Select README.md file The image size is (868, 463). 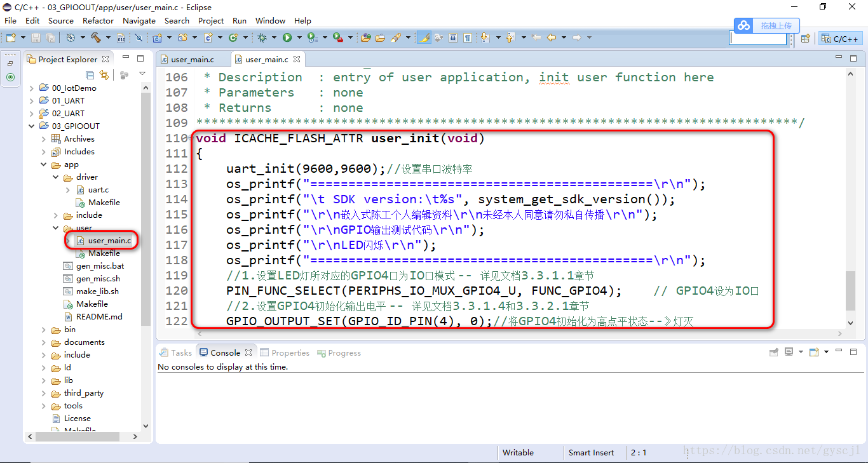93,316
